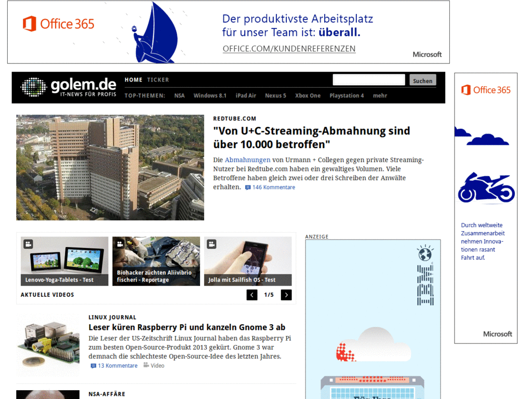Click the video camera icon next to Video
This screenshot has width=532, height=399.
point(146,365)
